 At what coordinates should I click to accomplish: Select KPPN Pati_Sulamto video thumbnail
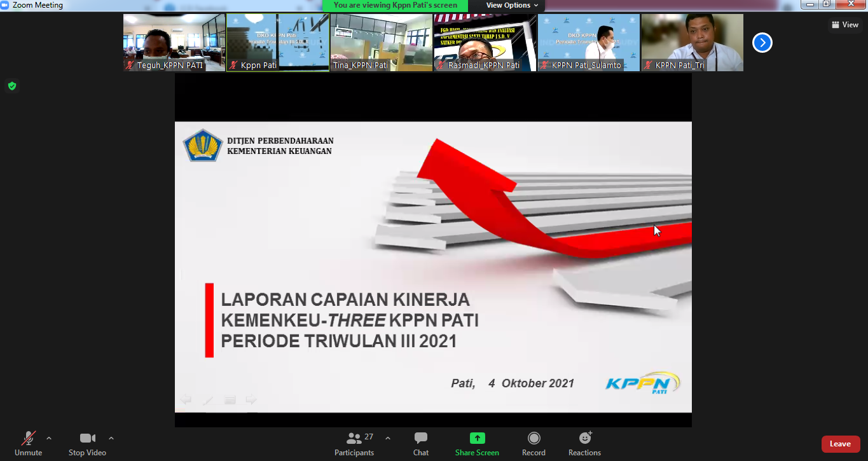(x=589, y=43)
